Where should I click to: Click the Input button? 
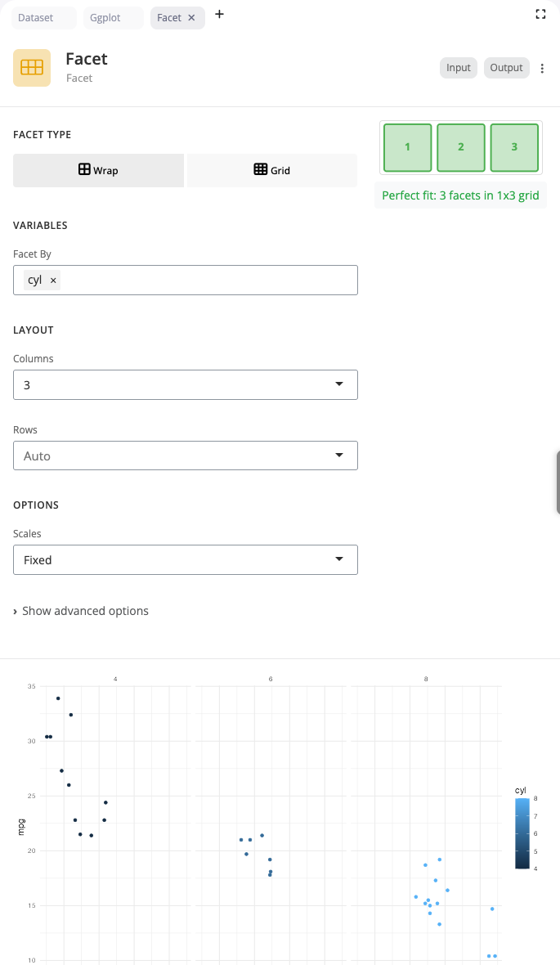(458, 68)
